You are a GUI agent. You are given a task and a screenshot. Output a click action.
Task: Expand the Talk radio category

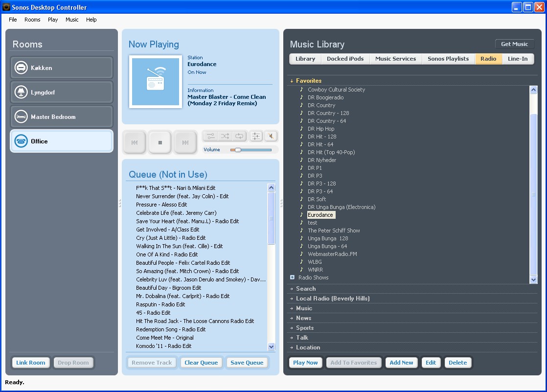click(292, 338)
